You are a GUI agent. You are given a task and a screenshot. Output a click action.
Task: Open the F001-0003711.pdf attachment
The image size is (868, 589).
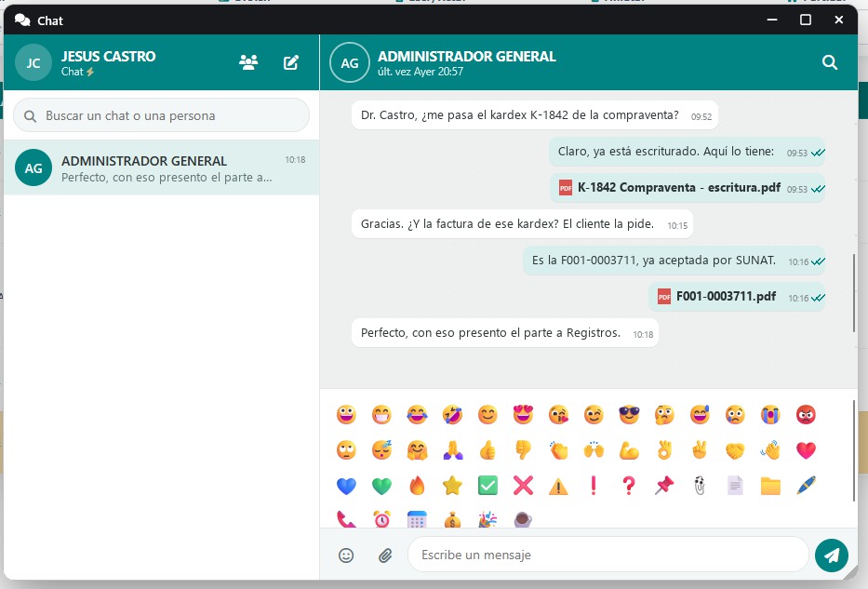point(737,297)
